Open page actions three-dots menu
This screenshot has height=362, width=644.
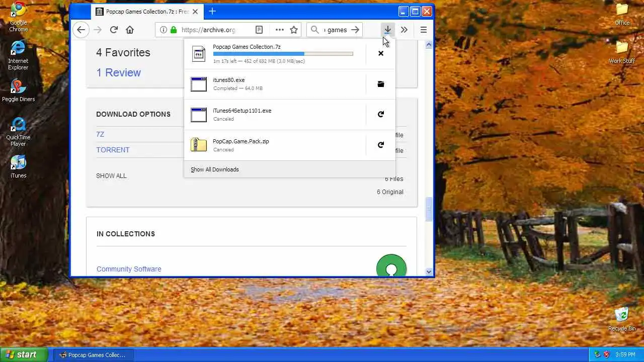[x=279, y=30]
